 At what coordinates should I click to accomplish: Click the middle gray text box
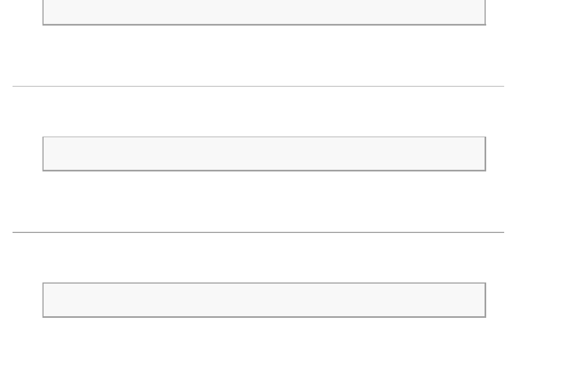click(x=264, y=153)
